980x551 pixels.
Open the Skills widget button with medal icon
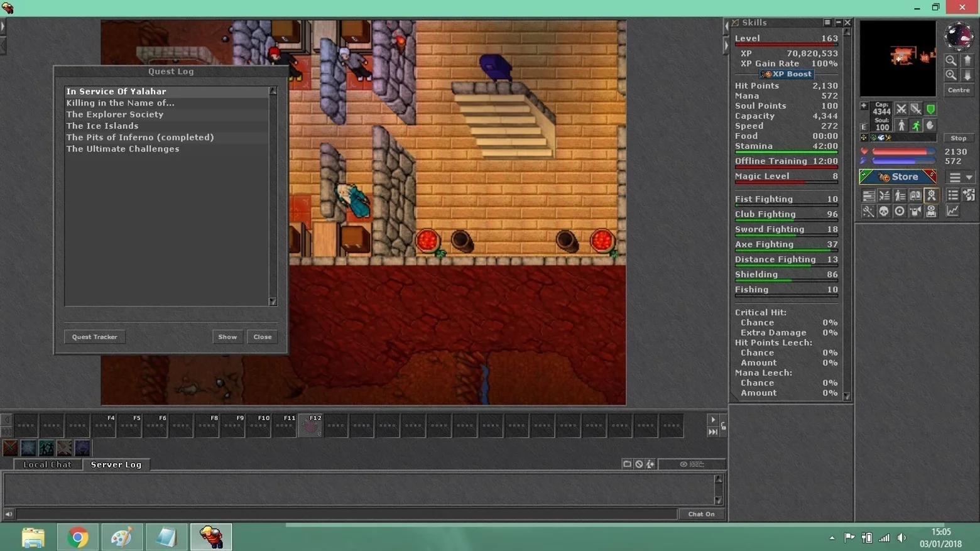932,195
